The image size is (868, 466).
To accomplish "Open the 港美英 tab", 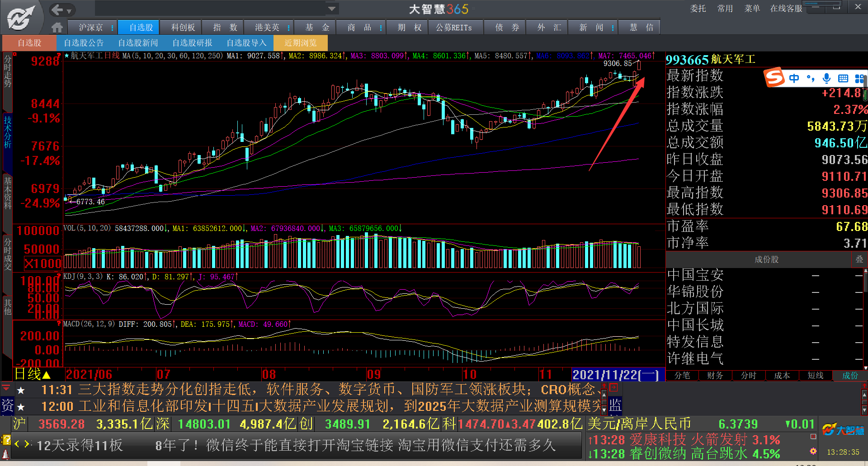I will coord(267,28).
